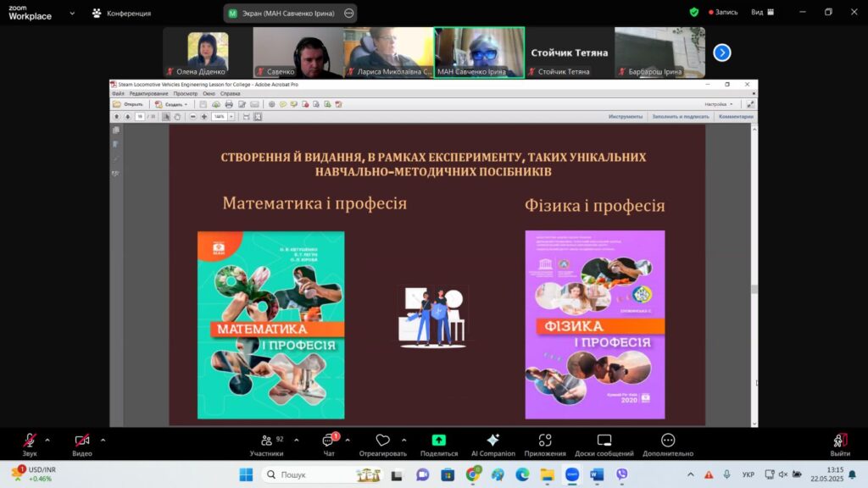Click Открыть open file button in Acrobat
868x488 pixels.
(x=128, y=104)
